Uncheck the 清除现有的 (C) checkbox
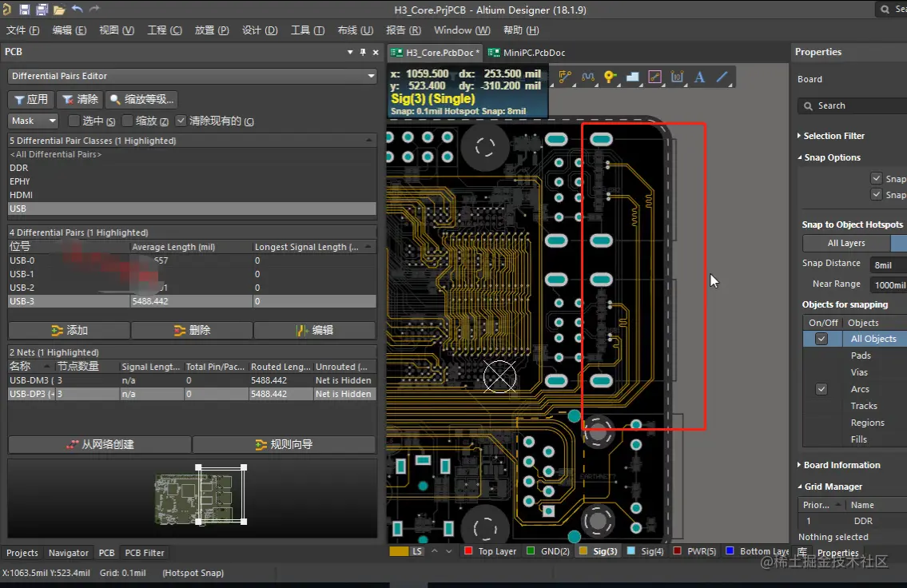This screenshot has width=907, height=588. pos(181,121)
